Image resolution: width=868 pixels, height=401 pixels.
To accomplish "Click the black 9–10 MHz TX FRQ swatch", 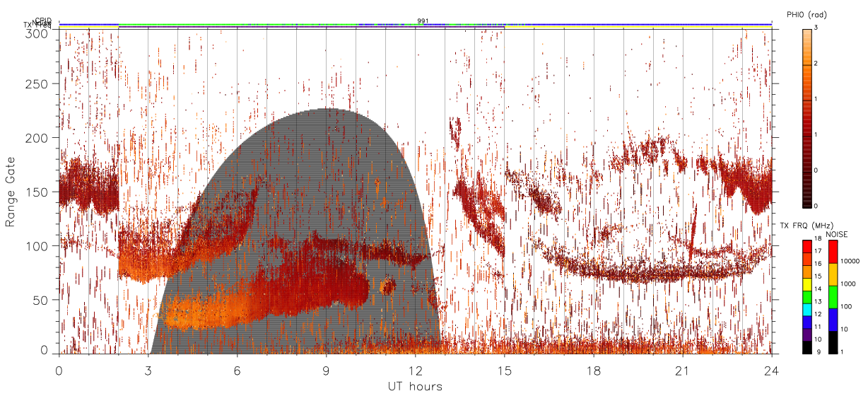I will (x=807, y=347).
